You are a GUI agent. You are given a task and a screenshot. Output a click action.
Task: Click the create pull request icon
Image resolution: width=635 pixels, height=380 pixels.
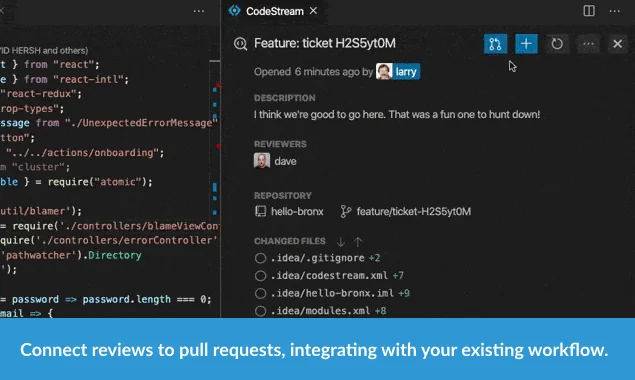point(495,44)
